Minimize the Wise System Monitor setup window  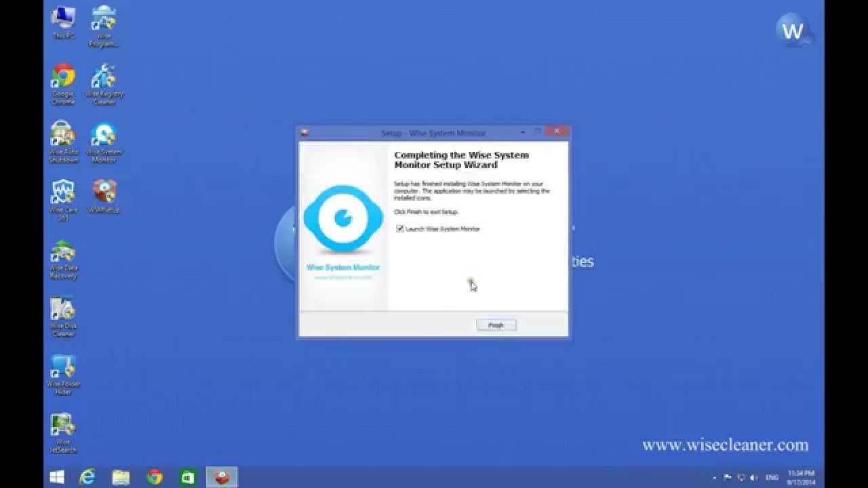point(524,132)
